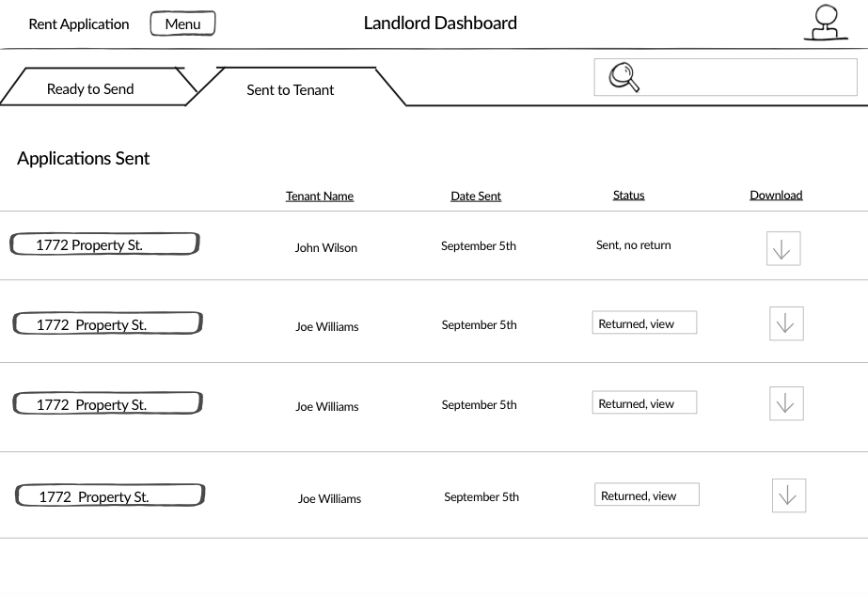This screenshot has width=868, height=597.
Task: Open first 1772 Property St. entry
Action: [x=104, y=244]
